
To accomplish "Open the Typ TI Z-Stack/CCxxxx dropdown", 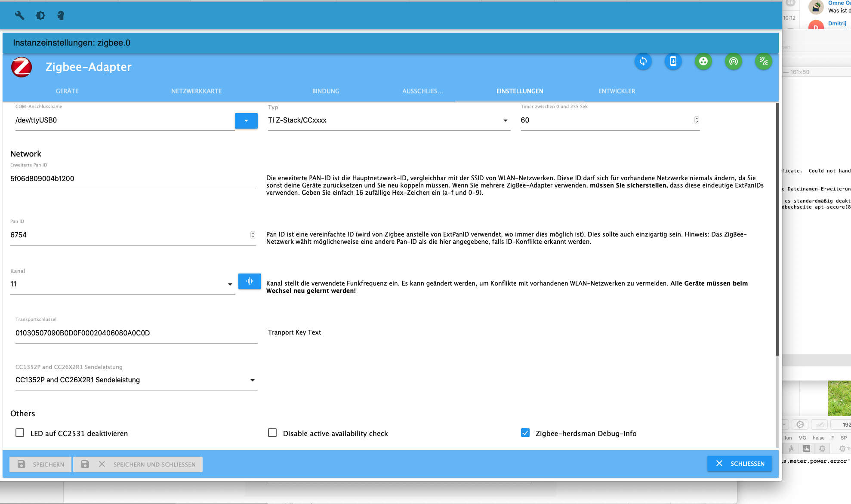I will tap(389, 120).
